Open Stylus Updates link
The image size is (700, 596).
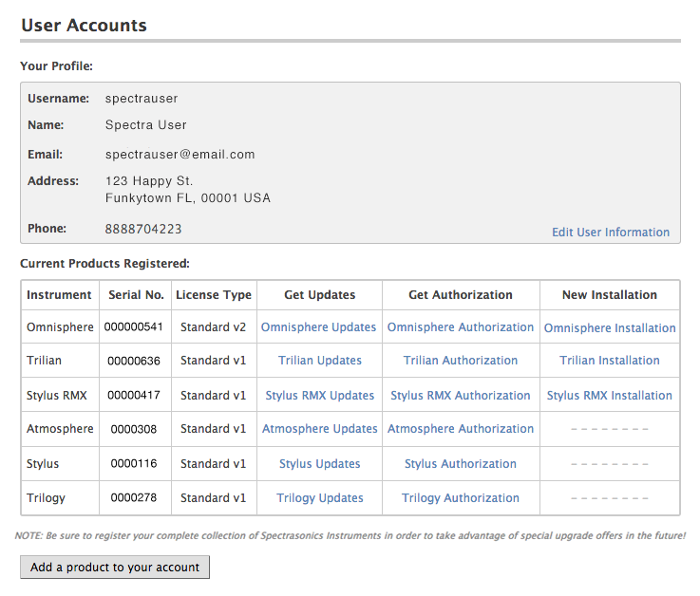(320, 463)
